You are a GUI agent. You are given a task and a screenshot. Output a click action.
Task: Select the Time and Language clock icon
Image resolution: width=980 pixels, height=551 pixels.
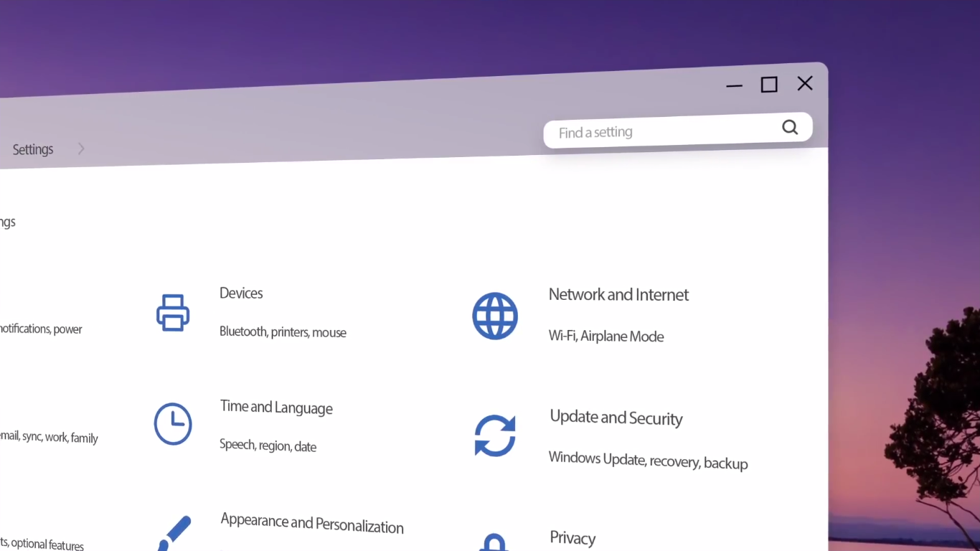click(x=173, y=424)
